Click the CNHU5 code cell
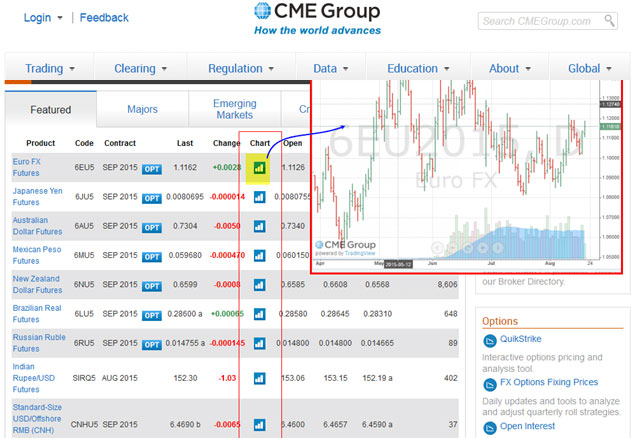The width and height of the screenshot is (631, 438). click(x=84, y=424)
